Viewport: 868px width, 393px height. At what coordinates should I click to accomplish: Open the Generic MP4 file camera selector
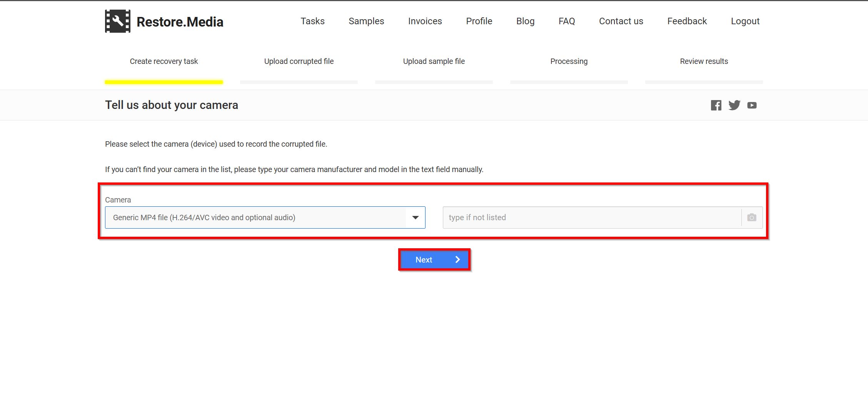tap(265, 217)
